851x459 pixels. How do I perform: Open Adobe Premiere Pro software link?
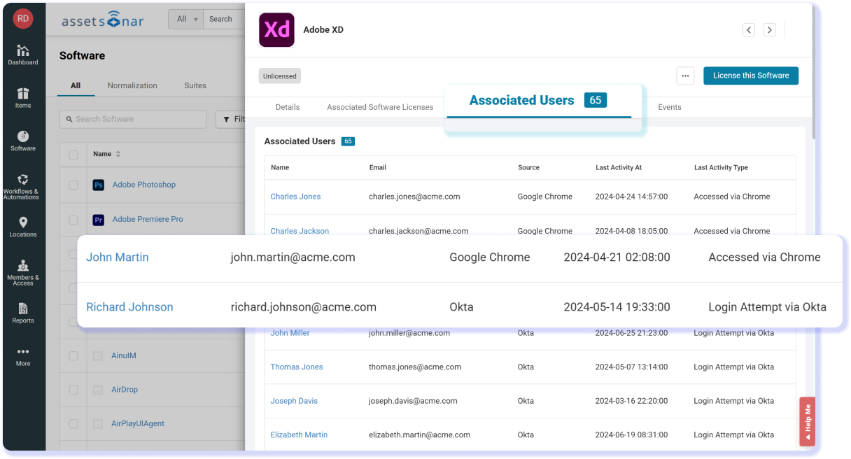click(148, 220)
